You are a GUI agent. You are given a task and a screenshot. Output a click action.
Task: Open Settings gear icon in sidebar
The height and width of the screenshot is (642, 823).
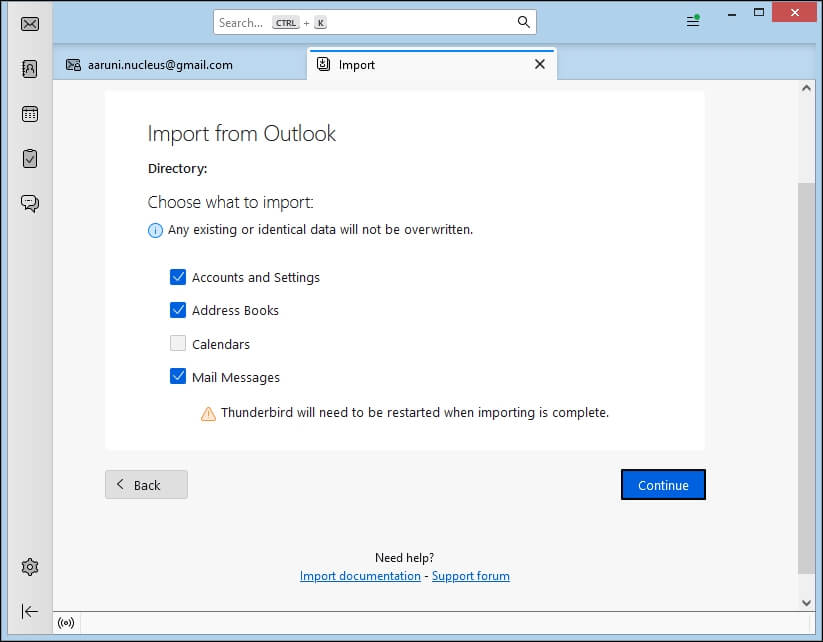pyautogui.click(x=30, y=567)
